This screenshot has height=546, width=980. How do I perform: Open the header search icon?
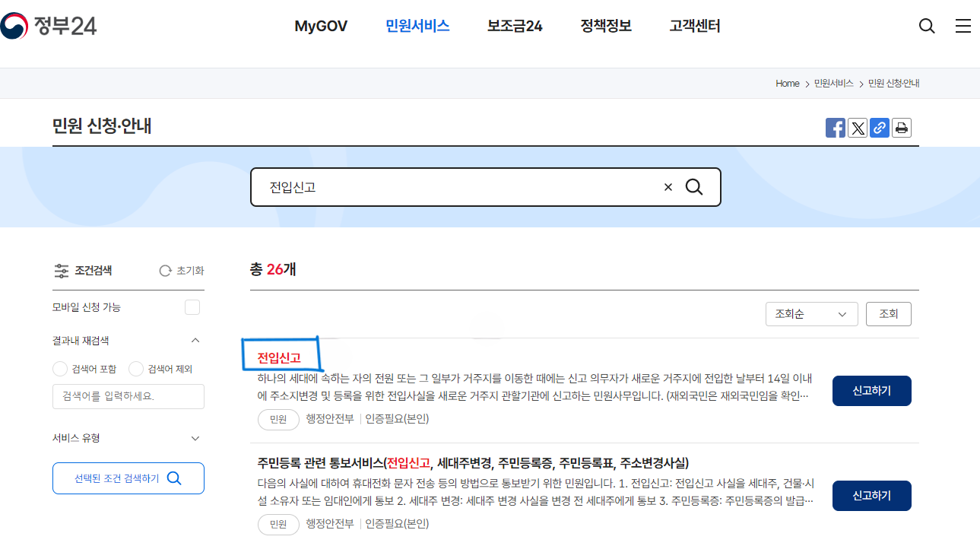927,26
